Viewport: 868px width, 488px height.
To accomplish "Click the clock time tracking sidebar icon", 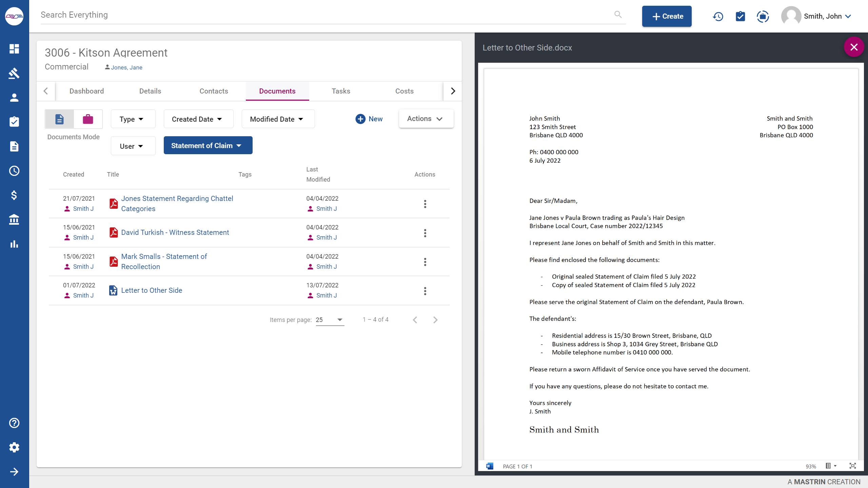I will click(14, 171).
